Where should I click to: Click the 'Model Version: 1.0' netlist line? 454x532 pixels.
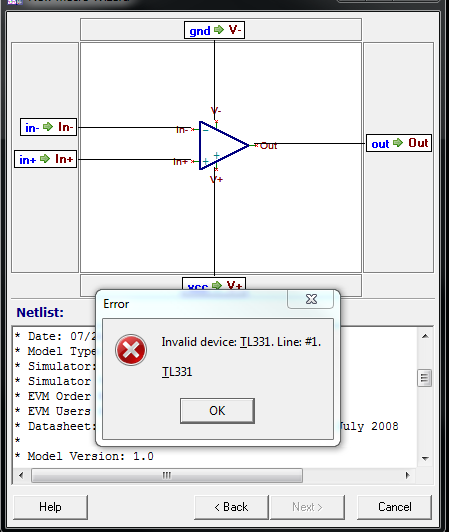84,456
